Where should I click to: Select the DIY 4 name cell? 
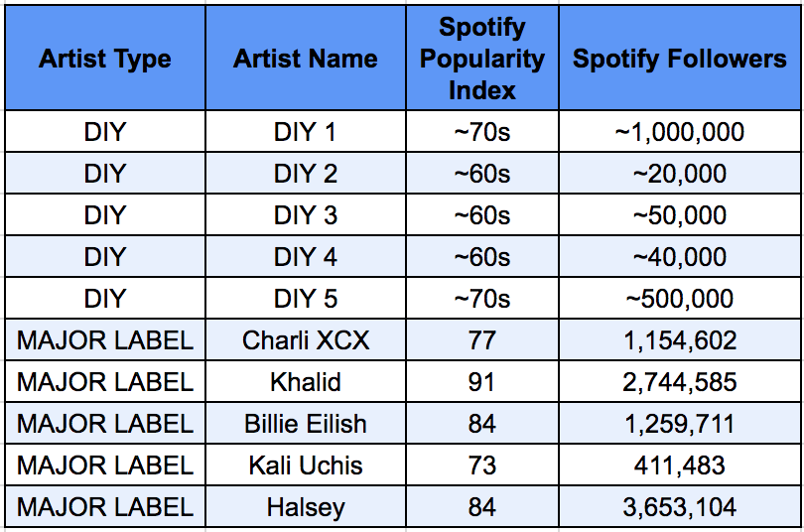[x=306, y=257]
